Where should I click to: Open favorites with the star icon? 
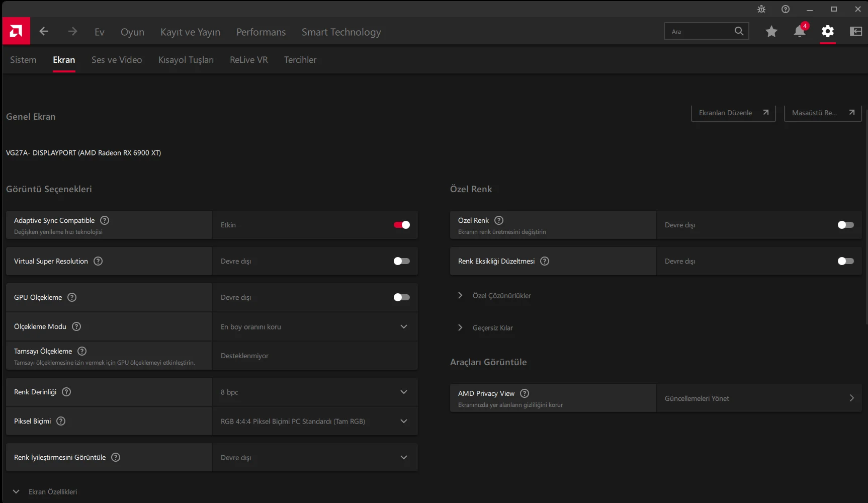[x=771, y=31]
